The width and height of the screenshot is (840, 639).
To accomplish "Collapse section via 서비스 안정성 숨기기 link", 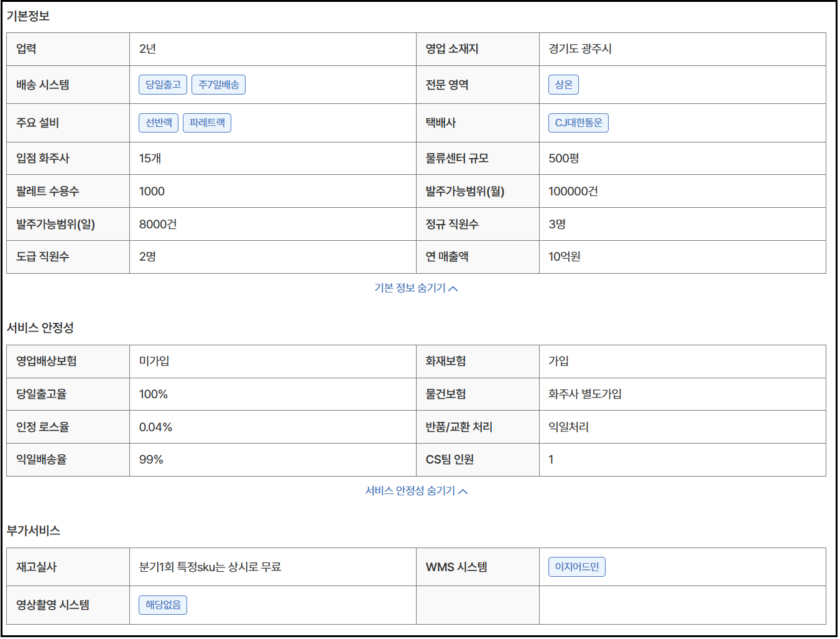I will [416, 491].
